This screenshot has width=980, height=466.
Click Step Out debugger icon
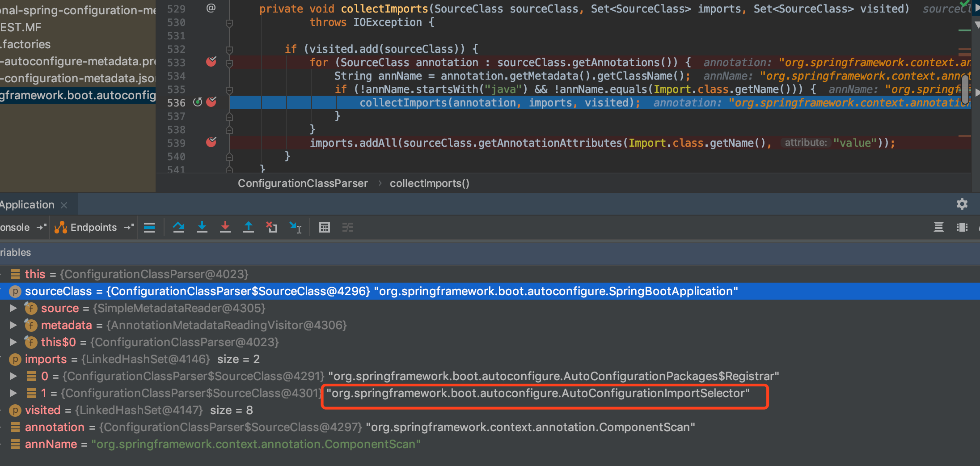(249, 228)
